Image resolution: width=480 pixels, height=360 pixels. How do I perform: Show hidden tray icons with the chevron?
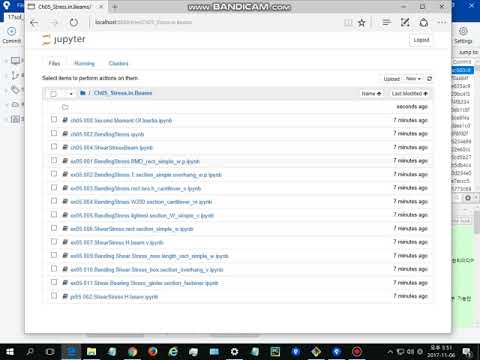click(390, 351)
